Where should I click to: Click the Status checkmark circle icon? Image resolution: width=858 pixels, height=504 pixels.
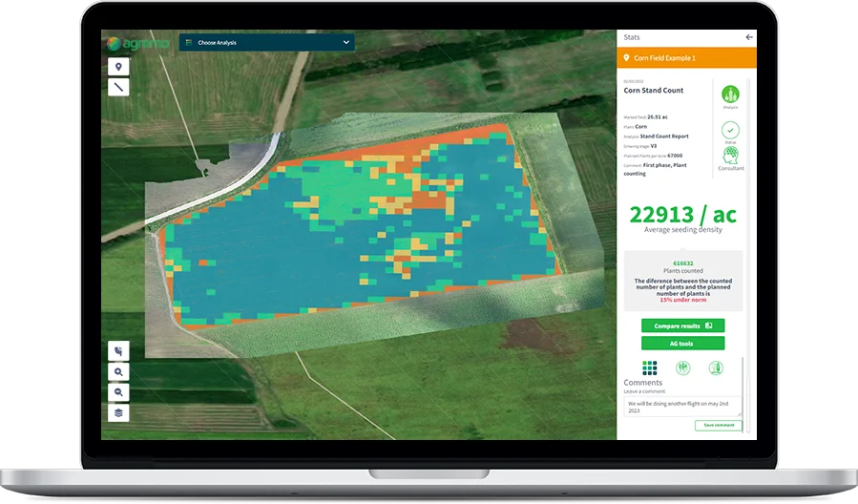pyautogui.click(x=730, y=130)
